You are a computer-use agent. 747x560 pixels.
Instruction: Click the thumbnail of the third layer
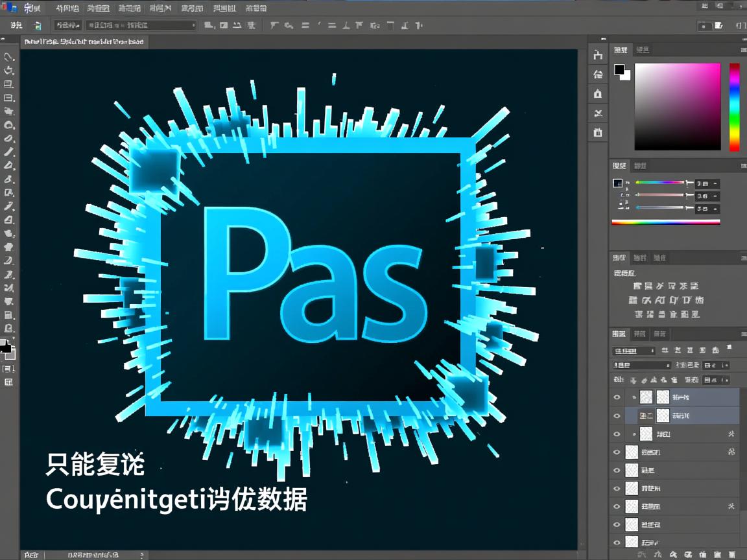pyautogui.click(x=646, y=434)
